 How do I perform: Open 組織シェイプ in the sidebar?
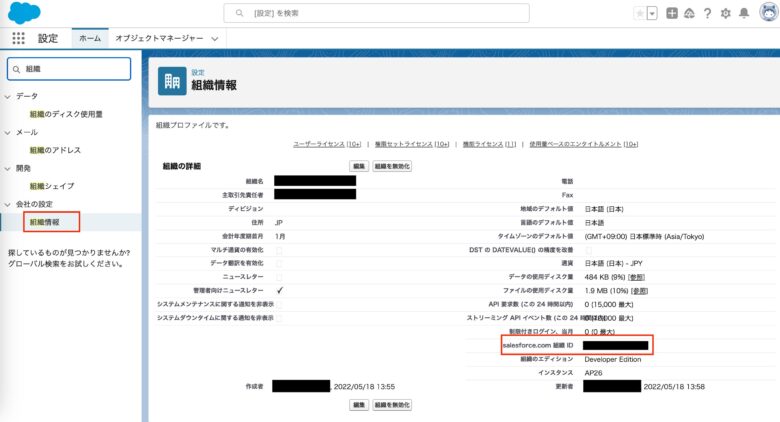click(52, 186)
